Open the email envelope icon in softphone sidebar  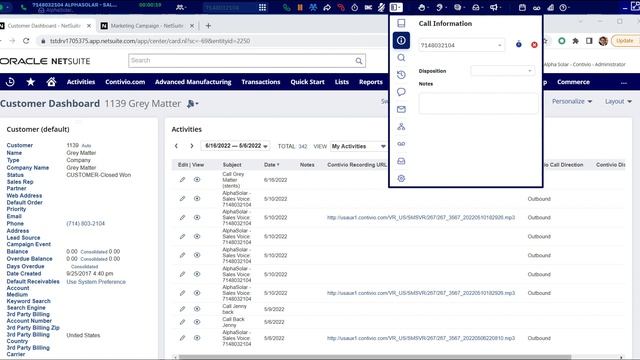(401, 109)
